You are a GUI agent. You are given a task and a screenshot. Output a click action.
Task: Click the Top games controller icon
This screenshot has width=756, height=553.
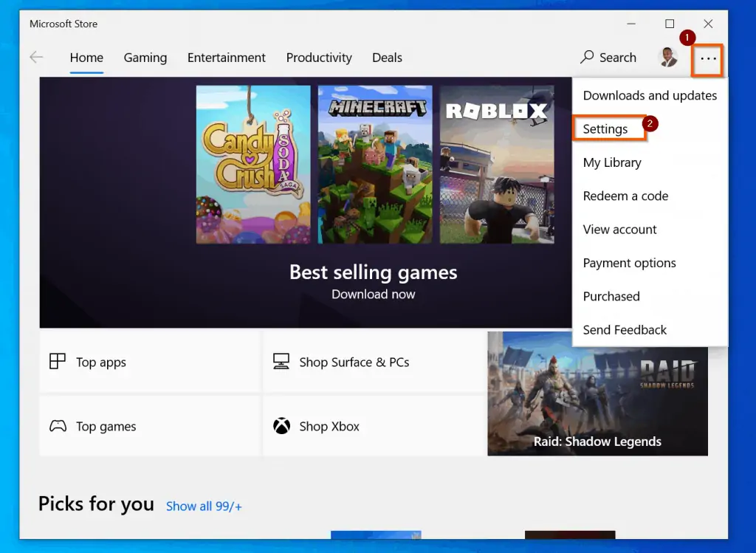(x=58, y=426)
